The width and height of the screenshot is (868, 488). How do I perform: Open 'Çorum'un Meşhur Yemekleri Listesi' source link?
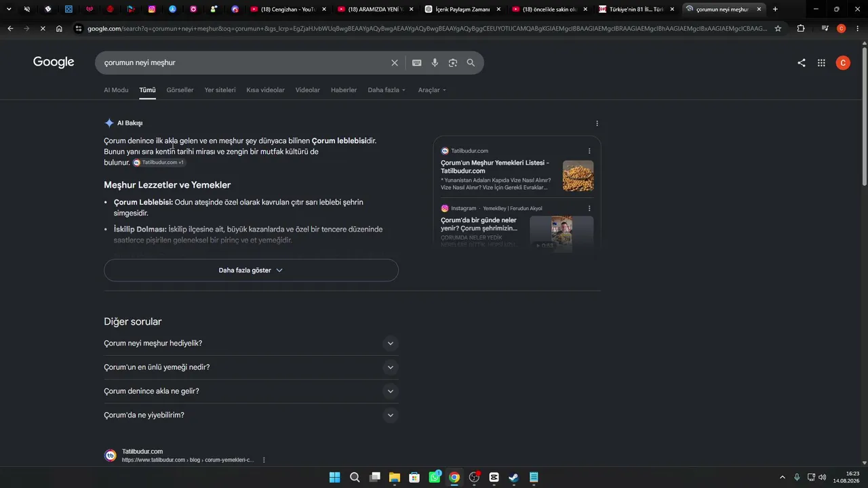(x=495, y=167)
